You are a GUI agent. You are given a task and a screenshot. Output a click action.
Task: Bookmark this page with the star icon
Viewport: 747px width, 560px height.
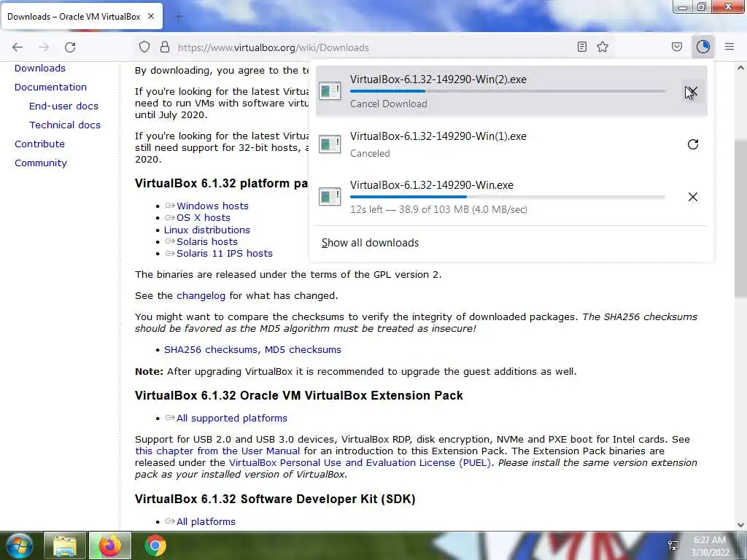click(603, 47)
